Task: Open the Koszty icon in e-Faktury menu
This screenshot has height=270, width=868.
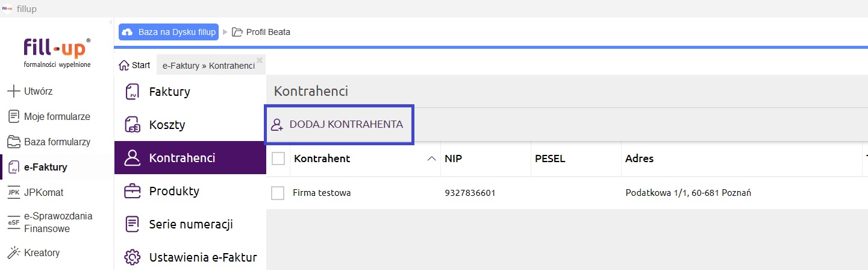Action: click(x=132, y=125)
